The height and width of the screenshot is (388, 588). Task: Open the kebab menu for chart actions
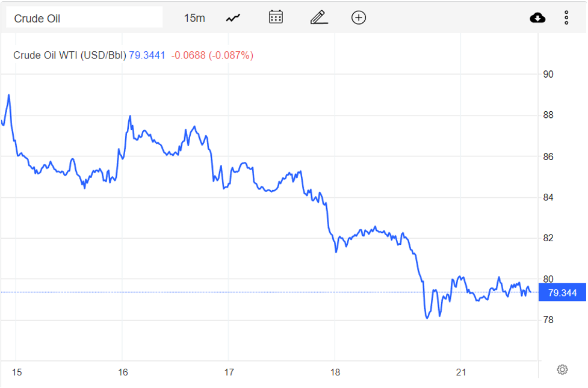point(566,17)
